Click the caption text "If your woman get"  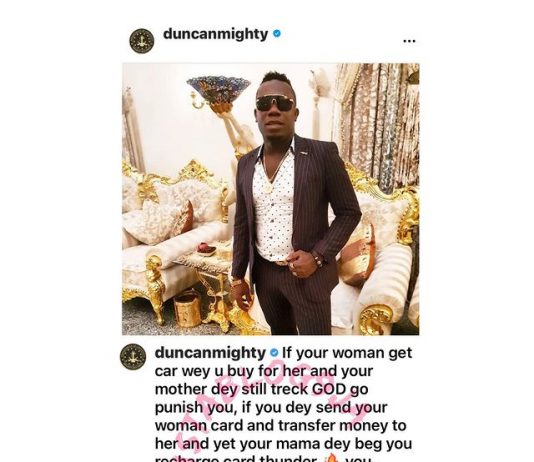click(347, 353)
